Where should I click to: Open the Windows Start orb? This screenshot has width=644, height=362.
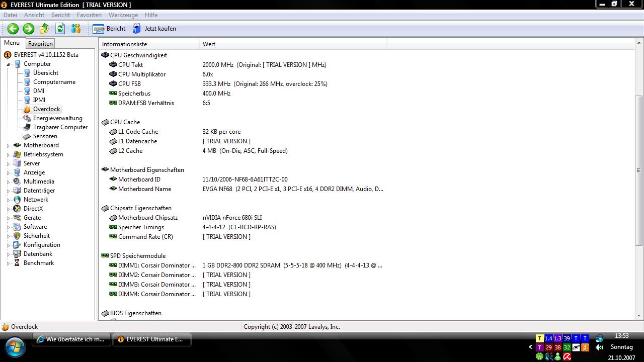(15, 347)
